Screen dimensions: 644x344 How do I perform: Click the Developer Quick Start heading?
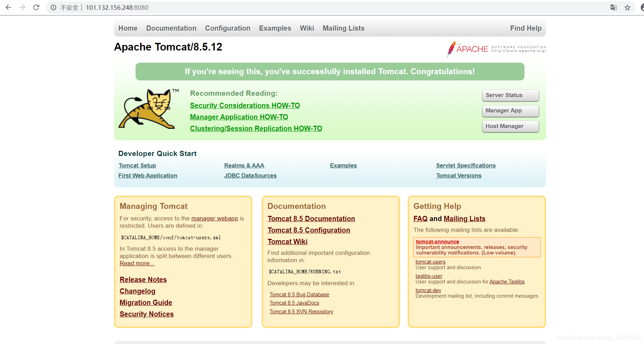tap(158, 154)
